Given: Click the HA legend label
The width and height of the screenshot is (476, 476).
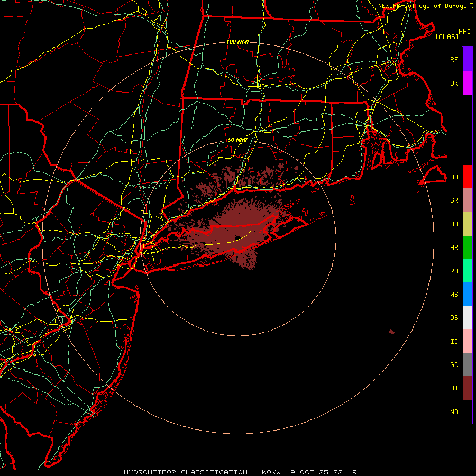Looking at the screenshot, I should coord(454,177).
